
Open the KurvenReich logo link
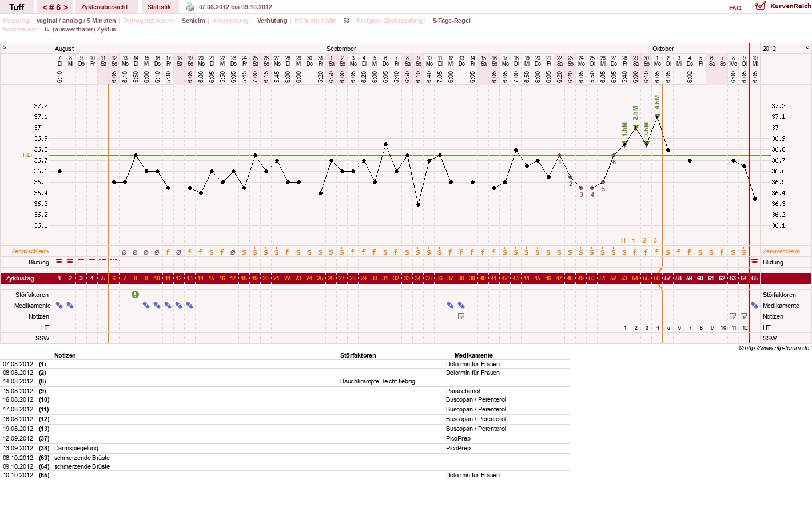(782, 6)
